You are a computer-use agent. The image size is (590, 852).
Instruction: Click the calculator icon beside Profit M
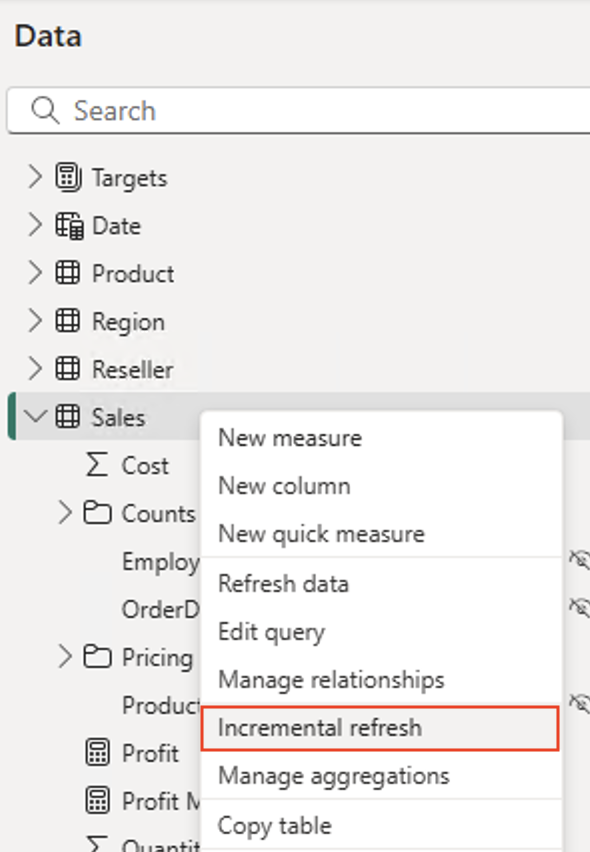coord(98,800)
